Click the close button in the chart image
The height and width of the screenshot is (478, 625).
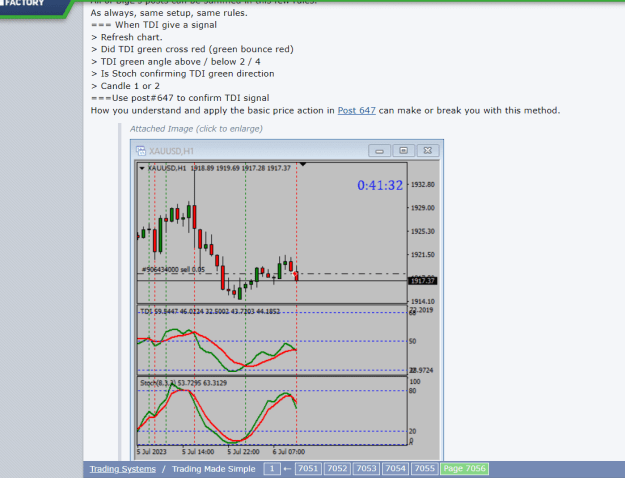coord(428,150)
